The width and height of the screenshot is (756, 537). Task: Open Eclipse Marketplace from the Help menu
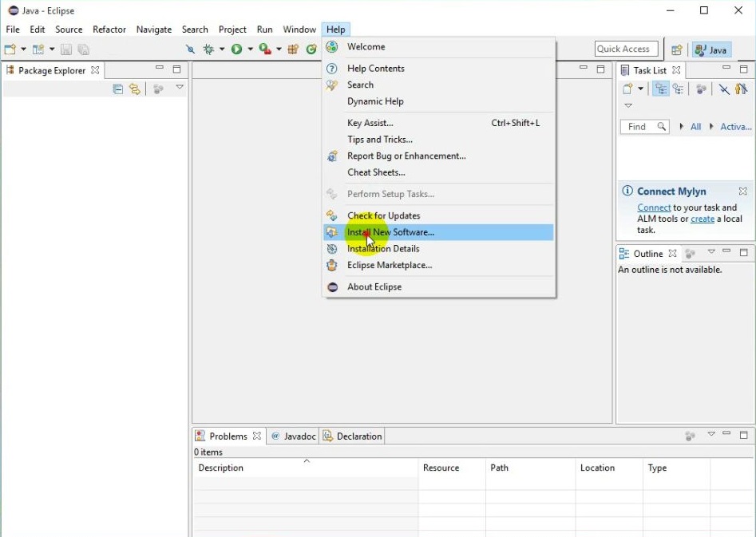[438, 265]
